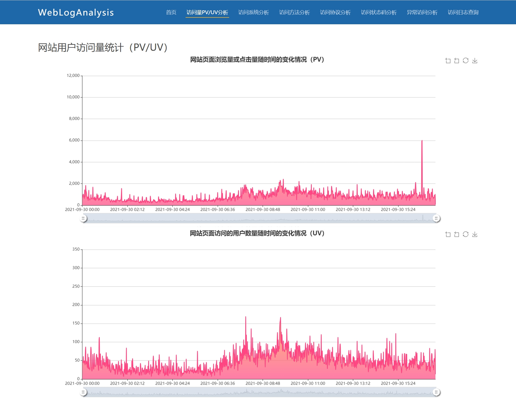Screen dimensions: 516x420
Task: Open 访问日志查询 page
Action: (463, 12)
